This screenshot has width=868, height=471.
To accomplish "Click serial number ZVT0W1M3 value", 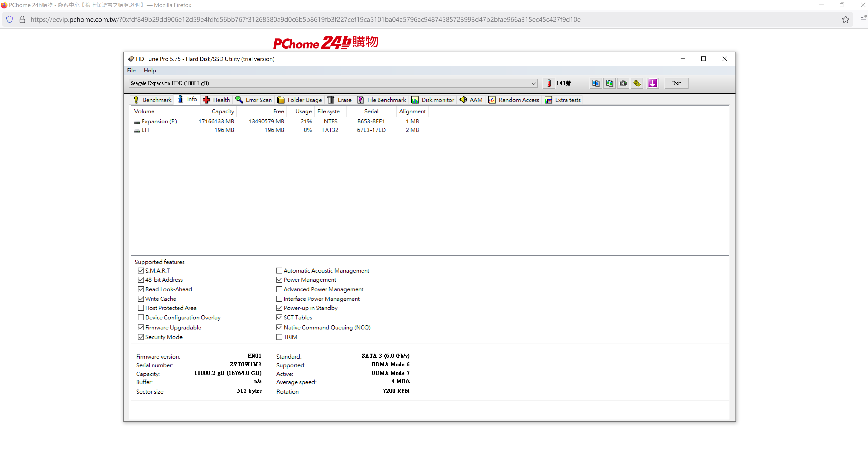I will pyautogui.click(x=245, y=364).
